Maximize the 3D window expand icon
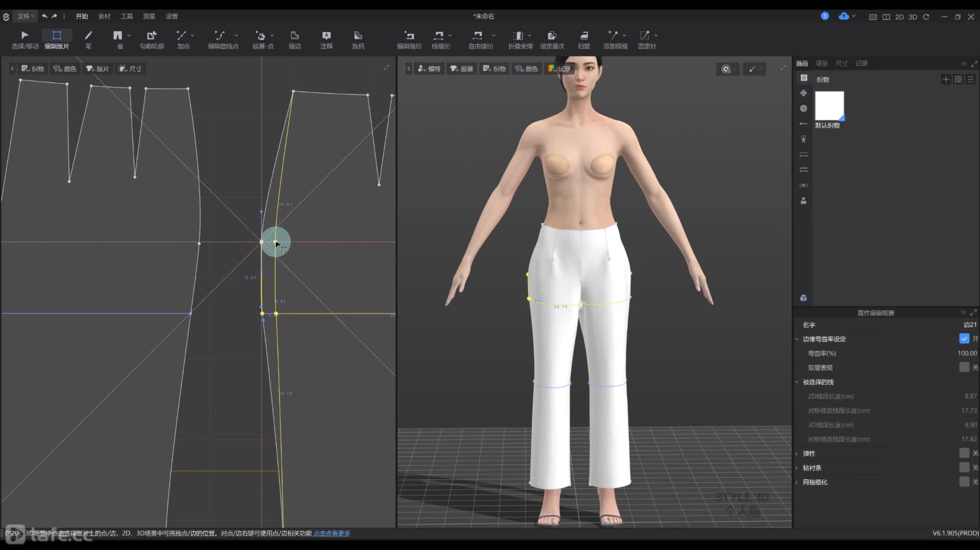The height and width of the screenshot is (550, 980). pyautogui.click(x=783, y=68)
